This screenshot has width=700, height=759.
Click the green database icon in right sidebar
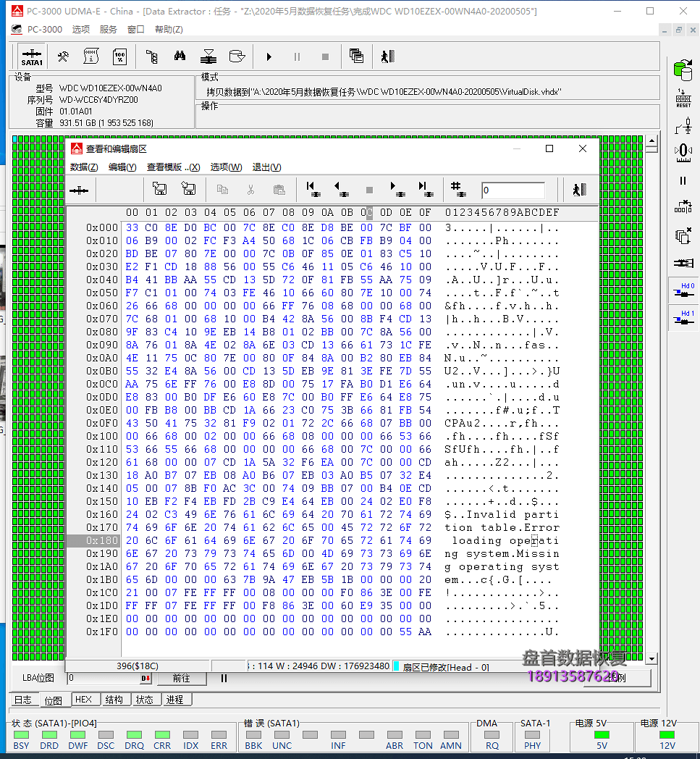point(683,70)
